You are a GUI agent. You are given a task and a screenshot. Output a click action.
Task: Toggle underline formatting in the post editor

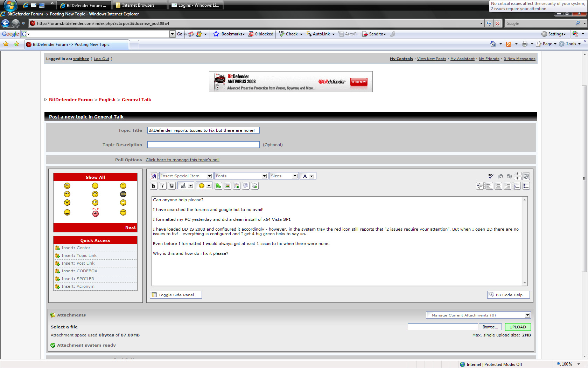point(172,186)
